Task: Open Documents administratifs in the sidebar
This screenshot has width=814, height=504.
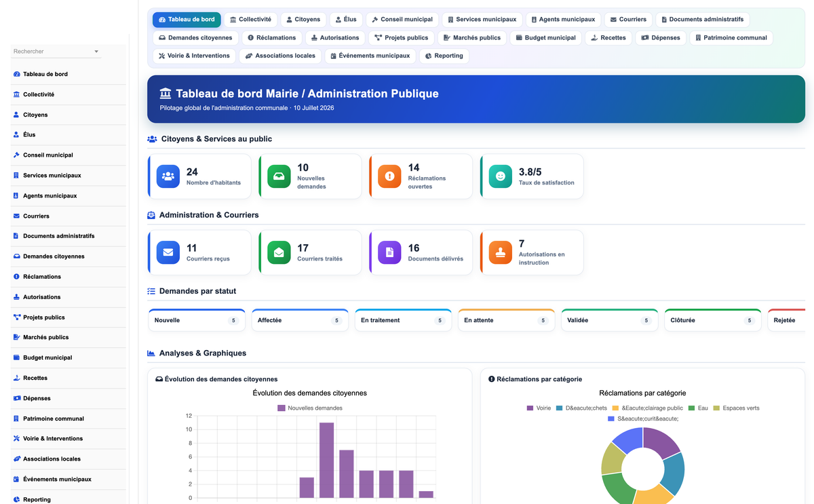Action: 69,236
